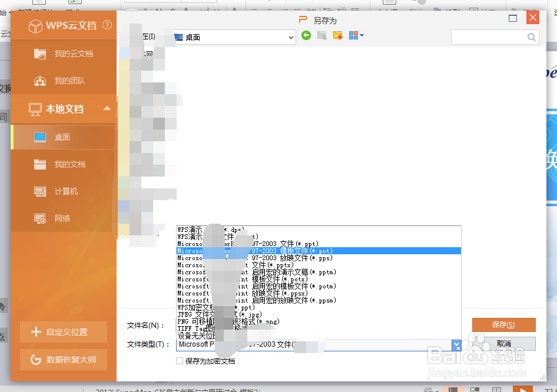Create a new folder via toolbar icon
Viewport: 557px width, 392px height.
[x=338, y=35]
